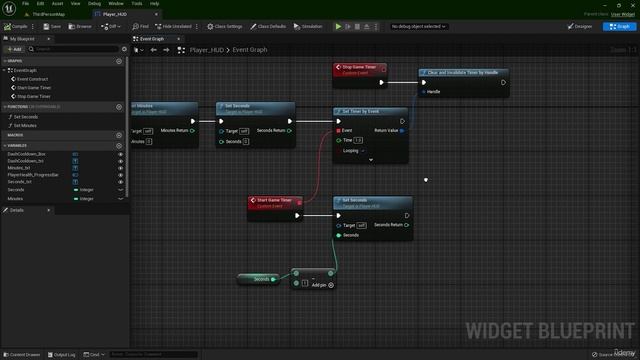Click Browse in the toolbar

[x=80, y=27]
